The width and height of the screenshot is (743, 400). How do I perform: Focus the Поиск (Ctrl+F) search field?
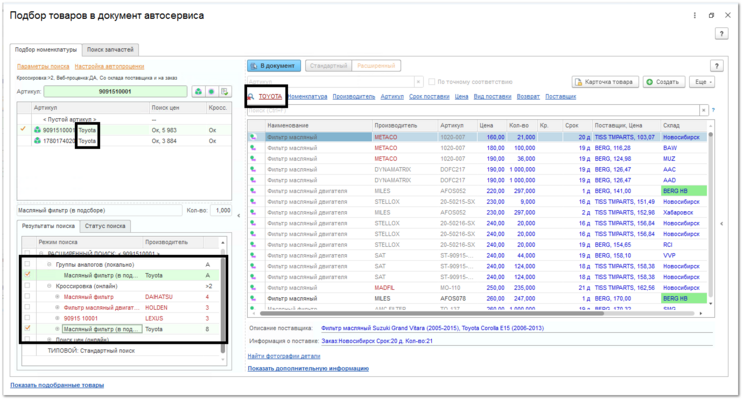(x=473, y=110)
